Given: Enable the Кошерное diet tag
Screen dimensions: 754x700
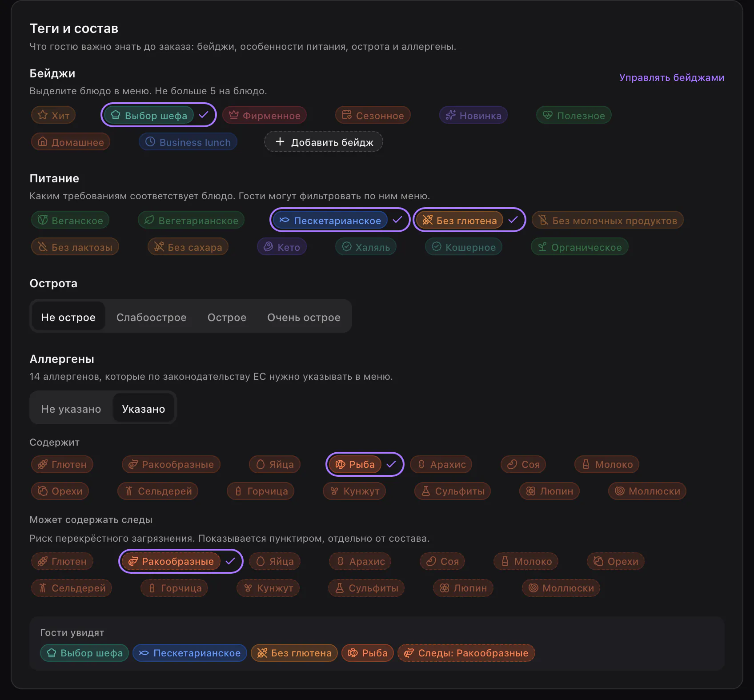Looking at the screenshot, I should [464, 247].
